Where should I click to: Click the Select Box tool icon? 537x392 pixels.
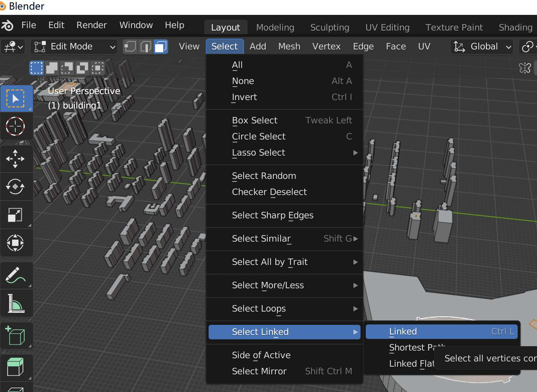click(16, 99)
